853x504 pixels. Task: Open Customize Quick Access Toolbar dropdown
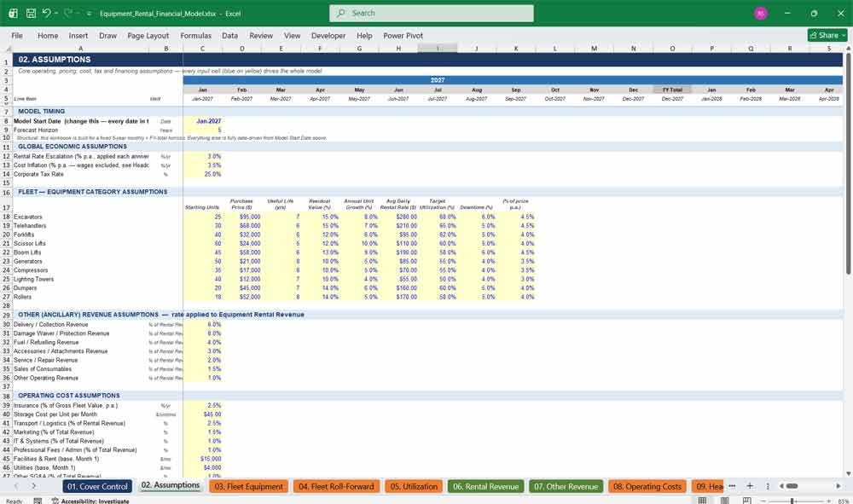click(x=89, y=13)
